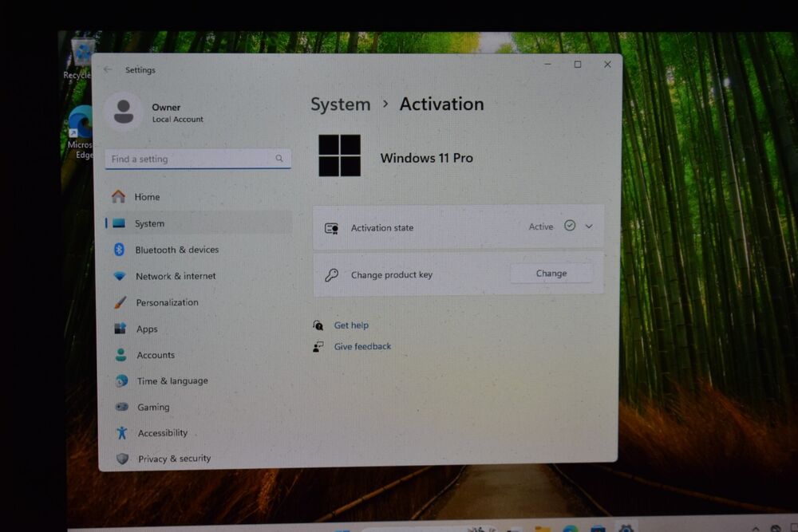Click the Home house icon
Image resolution: width=798 pixels, height=532 pixels.
pos(119,196)
